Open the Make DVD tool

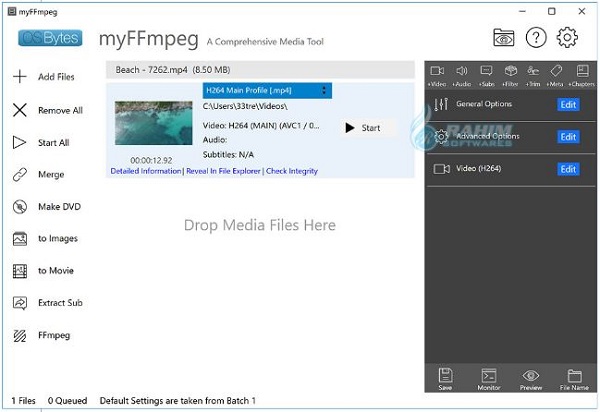47,207
